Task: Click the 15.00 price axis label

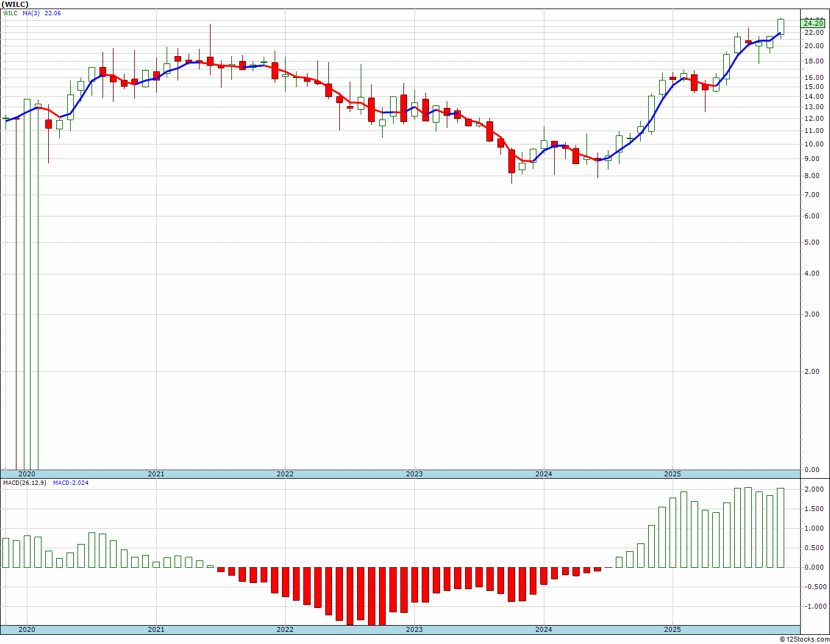Action: pyautogui.click(x=814, y=87)
